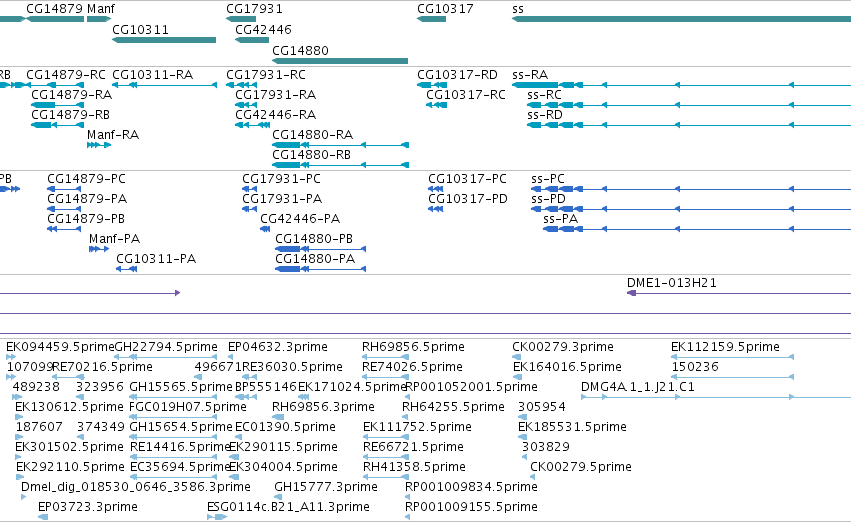This screenshot has height=522, width=851.
Task: Select the ss-RC transcript
Action: 544,94
